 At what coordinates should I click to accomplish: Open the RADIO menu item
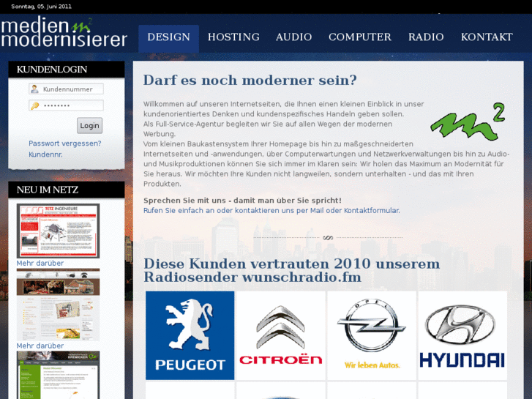(426, 37)
